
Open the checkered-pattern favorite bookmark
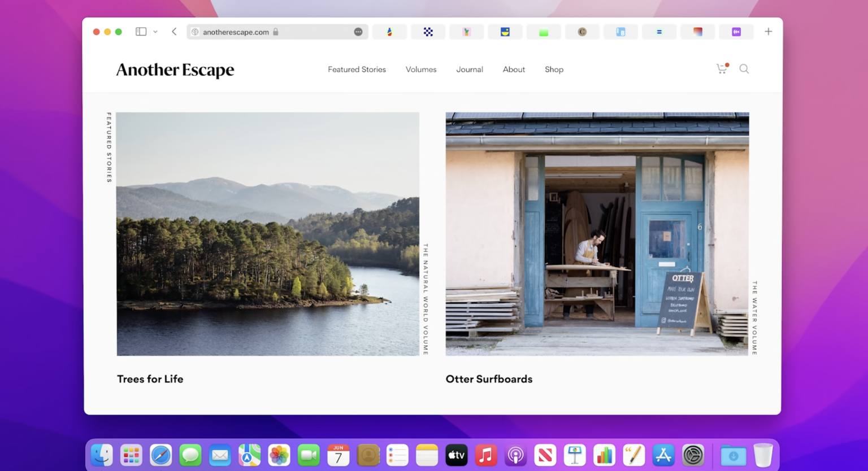[x=428, y=32]
